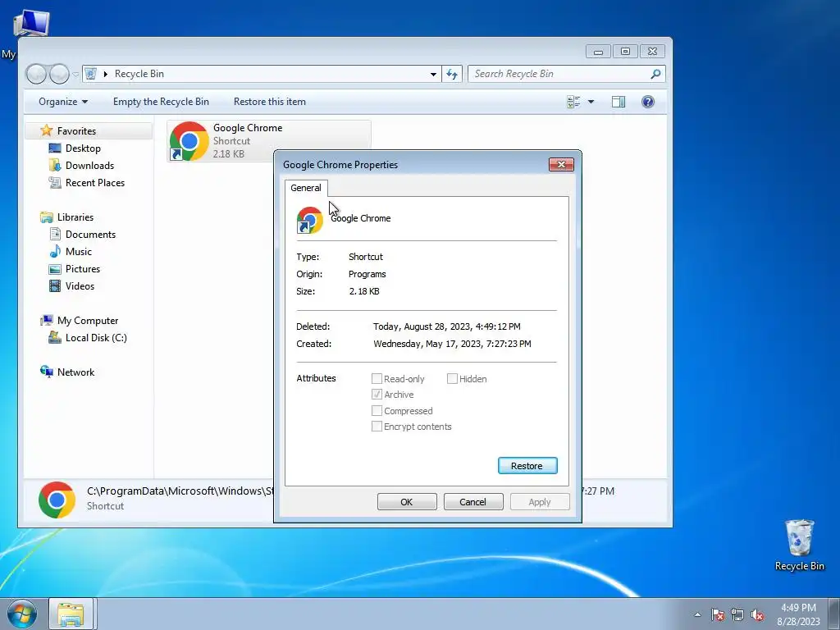This screenshot has height=630, width=840.
Task: Open Local Disk (C:)
Action: click(96, 337)
